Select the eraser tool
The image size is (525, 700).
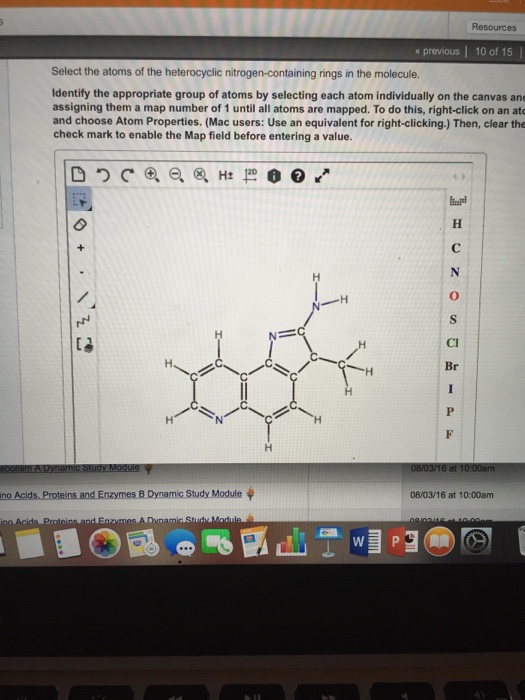79,225
